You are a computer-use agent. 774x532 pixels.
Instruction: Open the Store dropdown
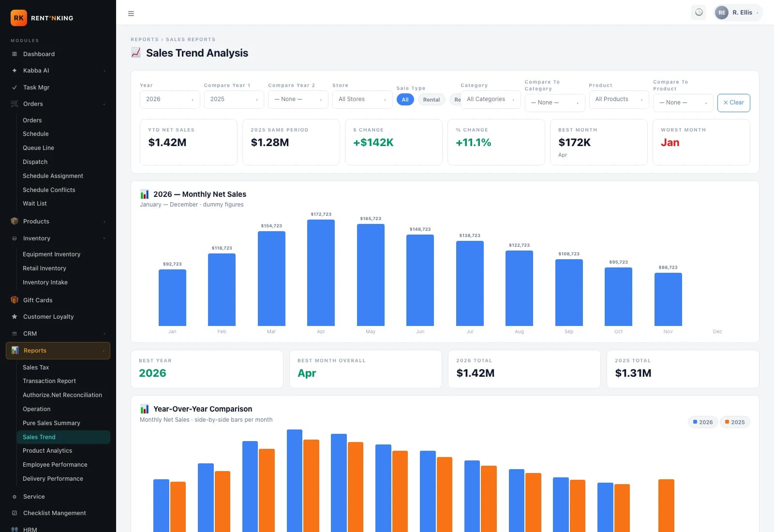pyautogui.click(x=362, y=99)
